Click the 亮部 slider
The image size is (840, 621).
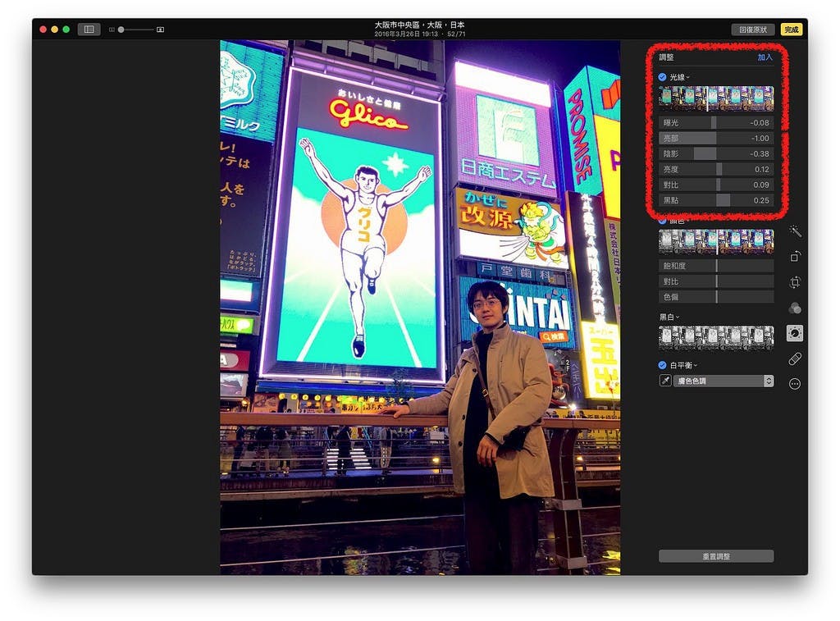click(x=716, y=139)
